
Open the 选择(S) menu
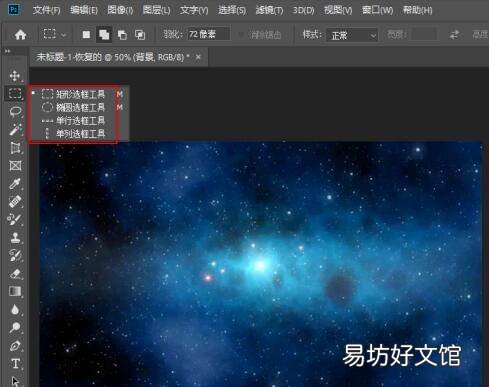(x=232, y=10)
